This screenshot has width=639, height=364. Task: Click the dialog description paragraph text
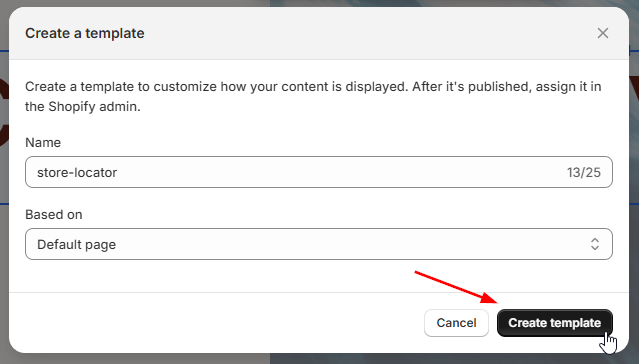[x=313, y=96]
